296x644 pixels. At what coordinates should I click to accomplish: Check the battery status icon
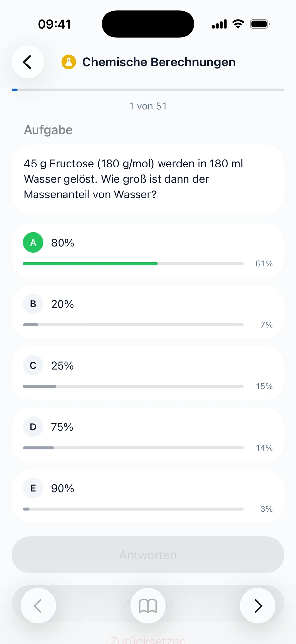[x=260, y=24]
